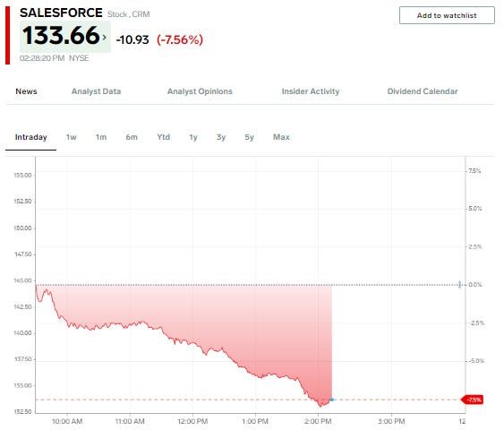Click the arrow next to price 133.66
The image size is (504, 439).
104,37
